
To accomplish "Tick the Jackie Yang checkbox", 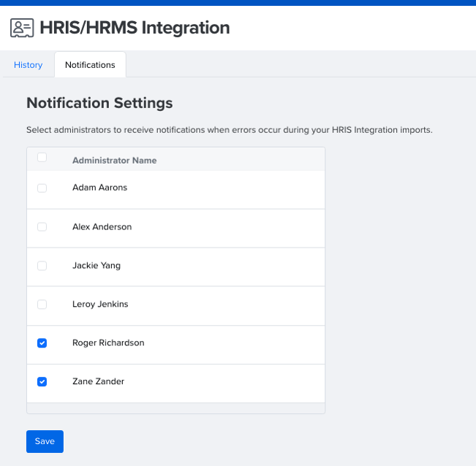I will [42, 266].
